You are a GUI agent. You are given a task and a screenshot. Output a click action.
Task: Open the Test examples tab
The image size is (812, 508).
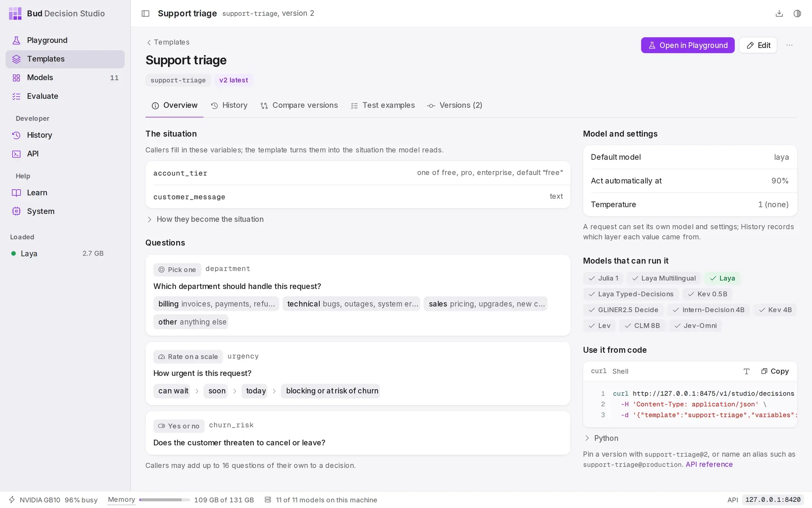[383, 106]
